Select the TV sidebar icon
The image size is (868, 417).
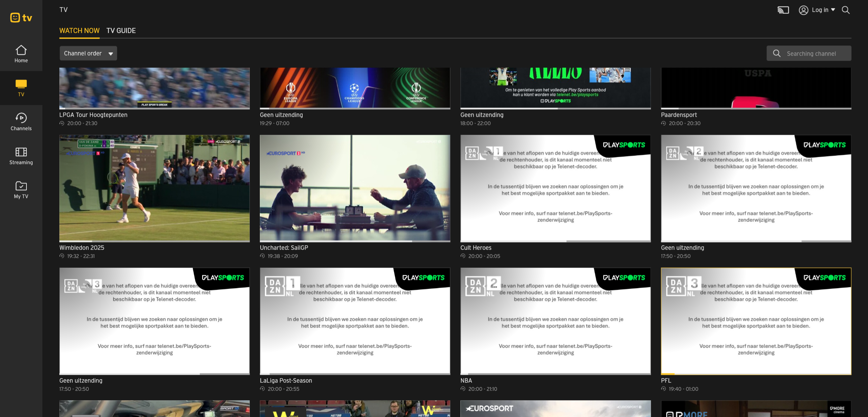click(x=21, y=84)
